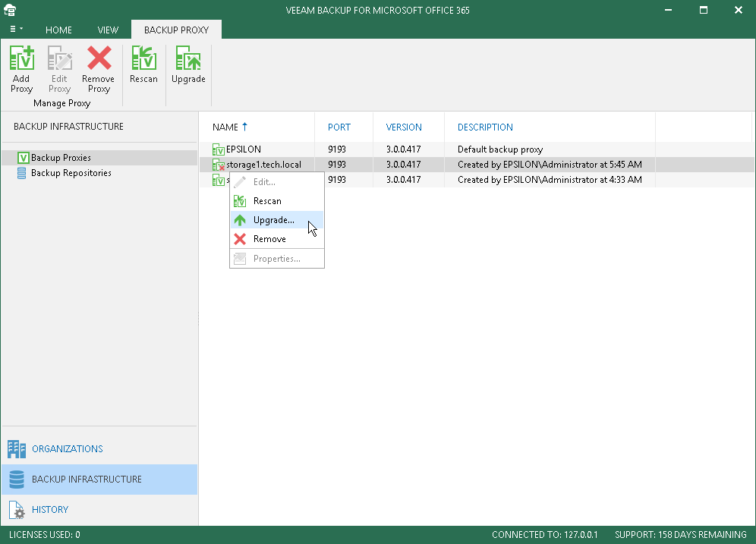Click CONNECTED TO: 127.0.0.1 status text
The height and width of the screenshot is (544, 756).
tap(544, 535)
